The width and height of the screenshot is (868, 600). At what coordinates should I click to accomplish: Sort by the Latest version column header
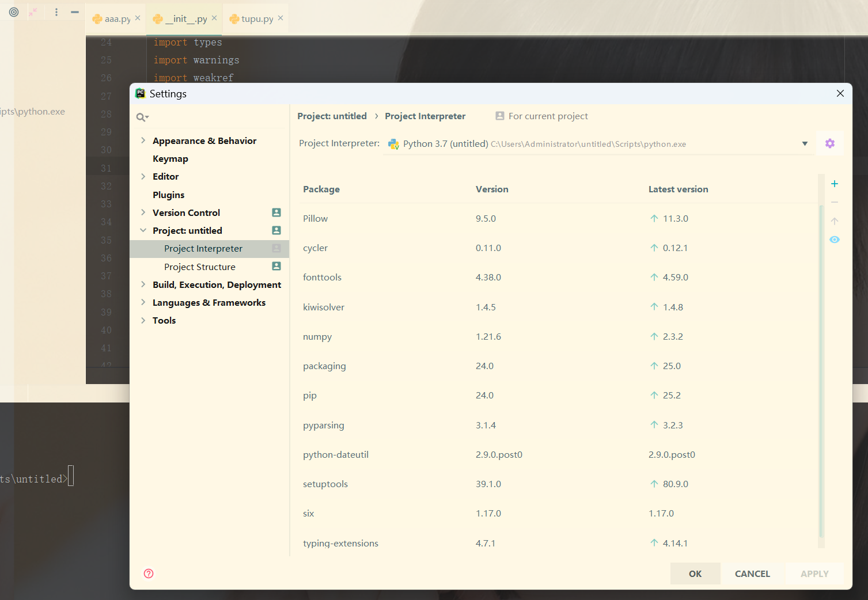[678, 189]
